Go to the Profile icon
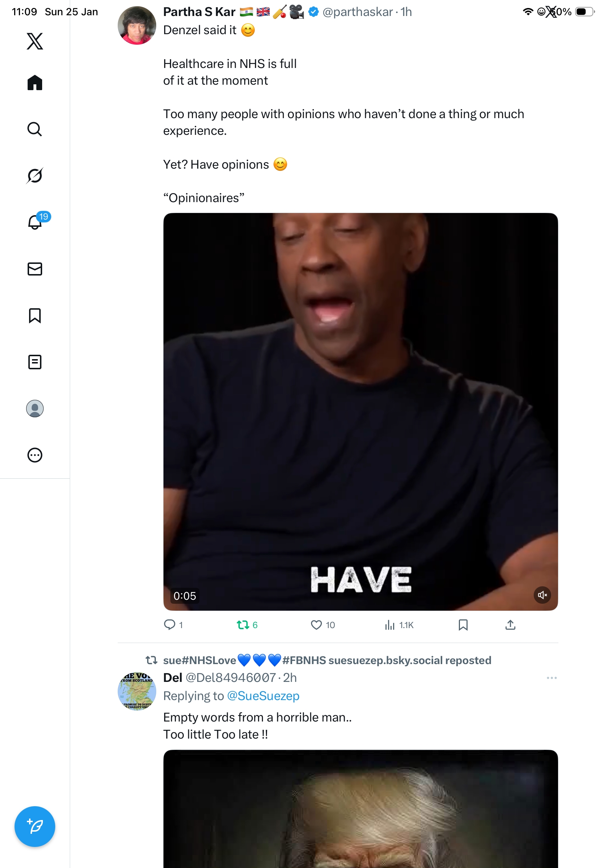 [35, 408]
